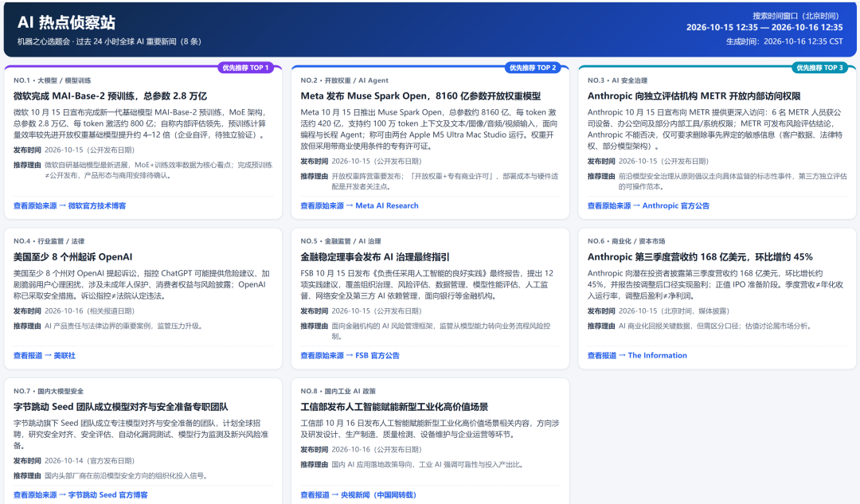The image size is (860, 504).
Task: Click tag NO.1 • 大模型 / 模型训练
Action: (x=52, y=80)
